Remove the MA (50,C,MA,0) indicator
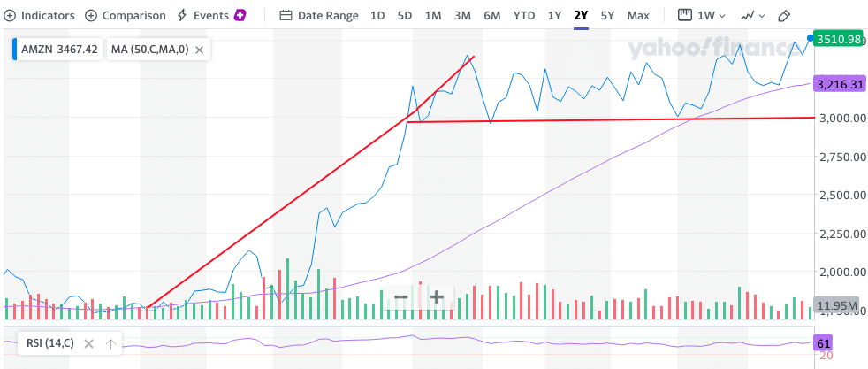868x369 pixels. (200, 50)
